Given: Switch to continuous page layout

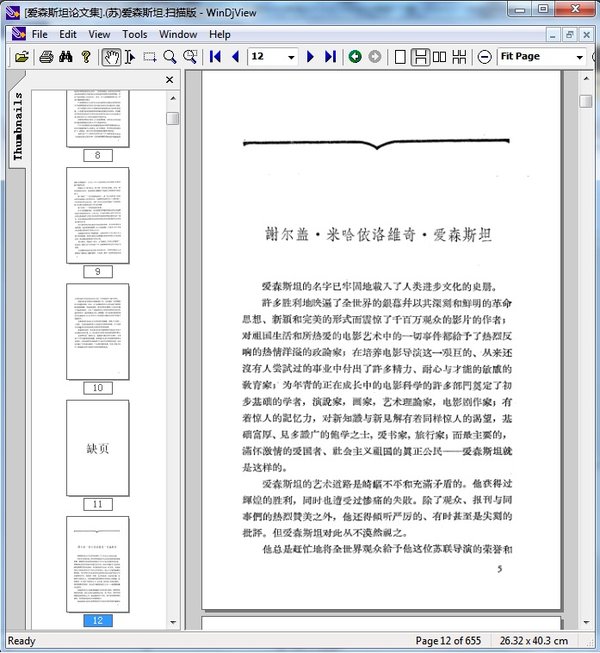Looking at the screenshot, I should click(x=421, y=57).
